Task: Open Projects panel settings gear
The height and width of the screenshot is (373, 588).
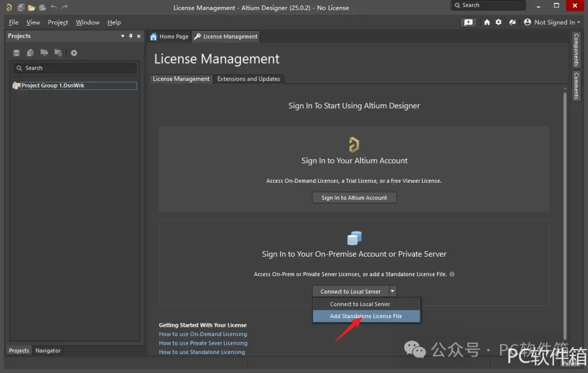Action: 74,53
